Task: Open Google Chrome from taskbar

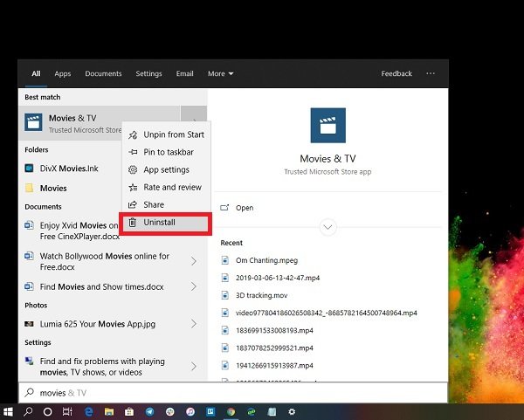Action: [231, 412]
